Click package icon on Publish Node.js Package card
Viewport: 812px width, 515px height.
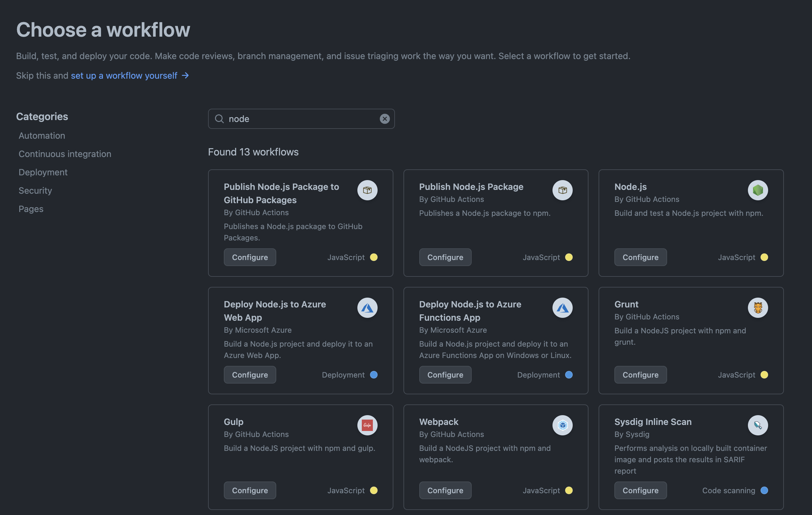tap(563, 190)
